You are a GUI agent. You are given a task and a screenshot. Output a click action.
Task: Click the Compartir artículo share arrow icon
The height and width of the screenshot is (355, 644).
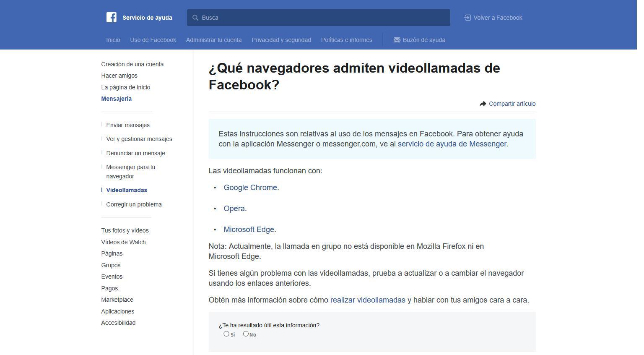(x=483, y=104)
